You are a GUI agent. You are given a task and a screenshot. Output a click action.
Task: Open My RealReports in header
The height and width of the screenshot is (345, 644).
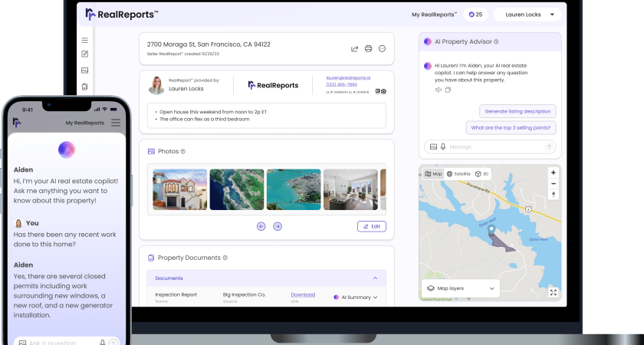[434, 15]
